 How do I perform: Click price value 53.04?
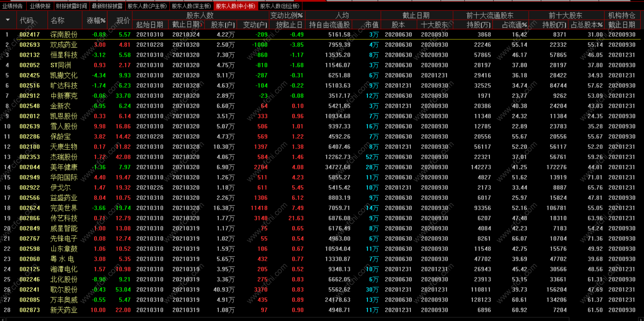(123, 290)
